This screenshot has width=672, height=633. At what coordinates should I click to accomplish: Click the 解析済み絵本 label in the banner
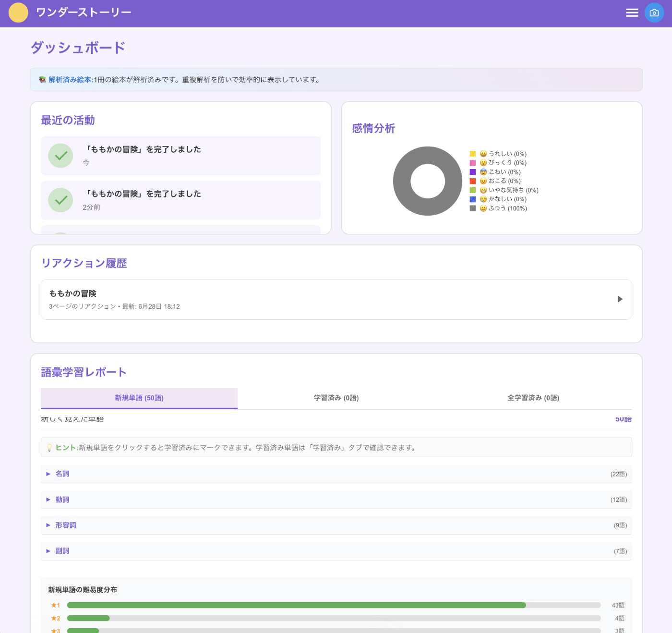coord(70,80)
